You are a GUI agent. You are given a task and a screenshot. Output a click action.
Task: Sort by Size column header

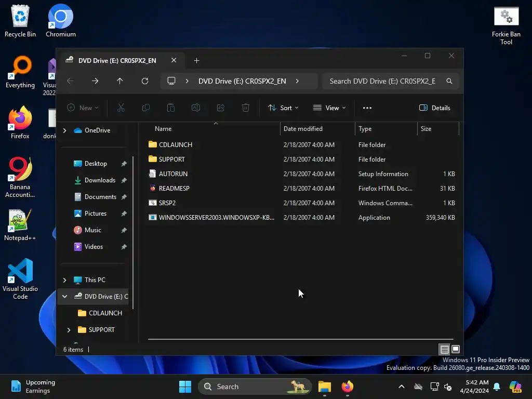(438, 129)
